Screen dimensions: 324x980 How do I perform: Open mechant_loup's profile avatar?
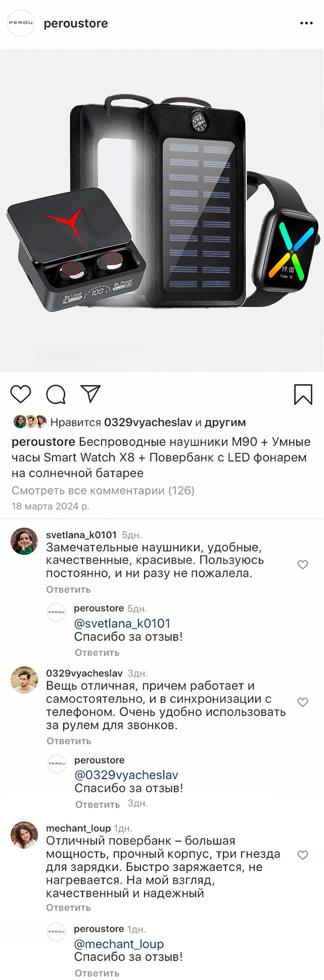pos(25,835)
